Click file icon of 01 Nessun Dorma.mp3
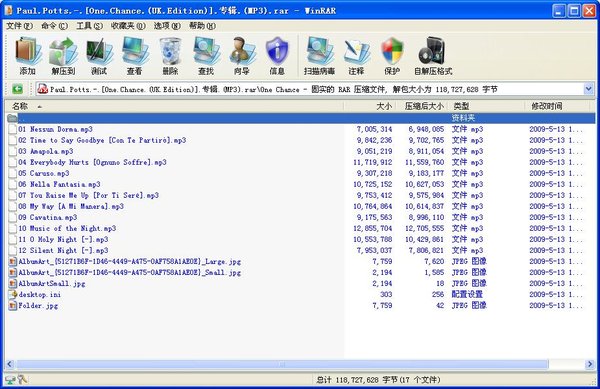 13,129
